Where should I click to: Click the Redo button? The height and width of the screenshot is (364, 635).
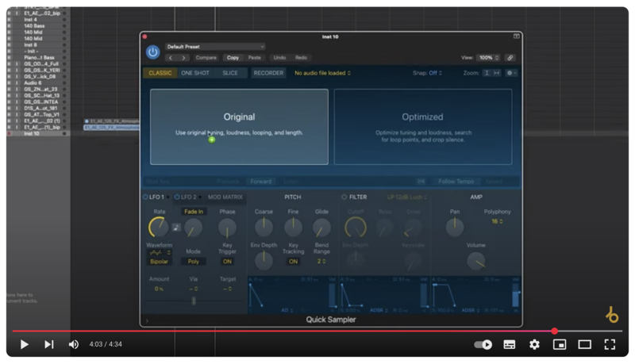pos(301,58)
